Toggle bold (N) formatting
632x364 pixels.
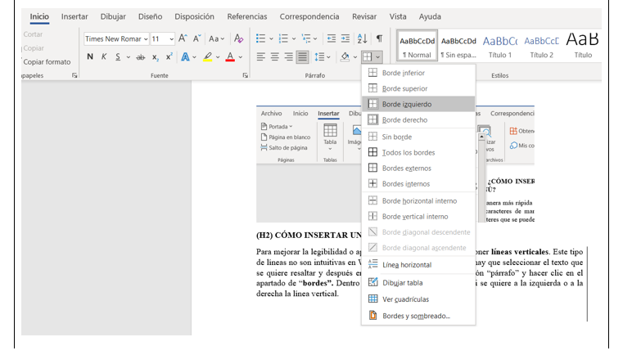pos(90,57)
